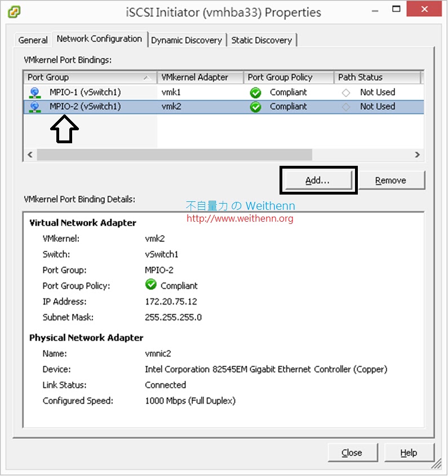Click the vmnic2 adapter name
Image resolution: width=448 pixels, height=476 pixels.
158,354
